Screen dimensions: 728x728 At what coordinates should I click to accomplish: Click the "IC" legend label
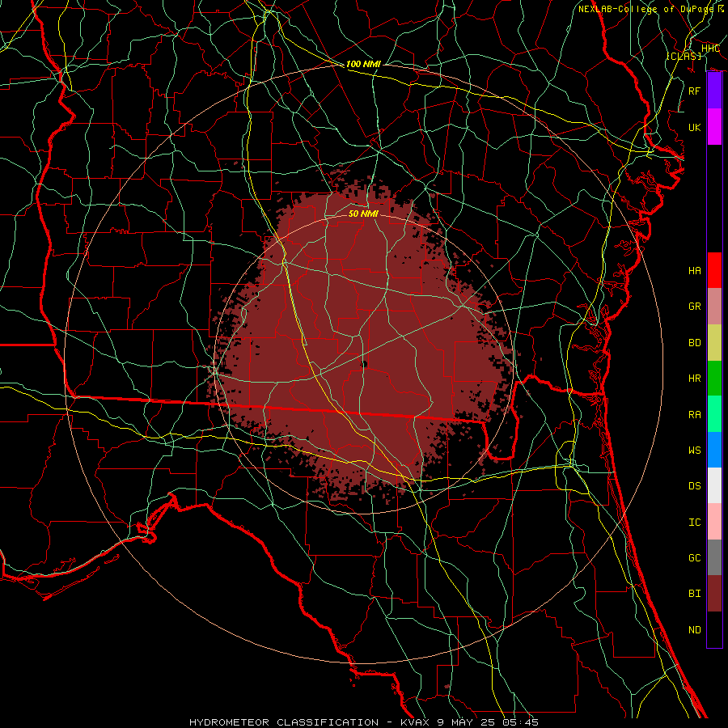[x=695, y=523]
